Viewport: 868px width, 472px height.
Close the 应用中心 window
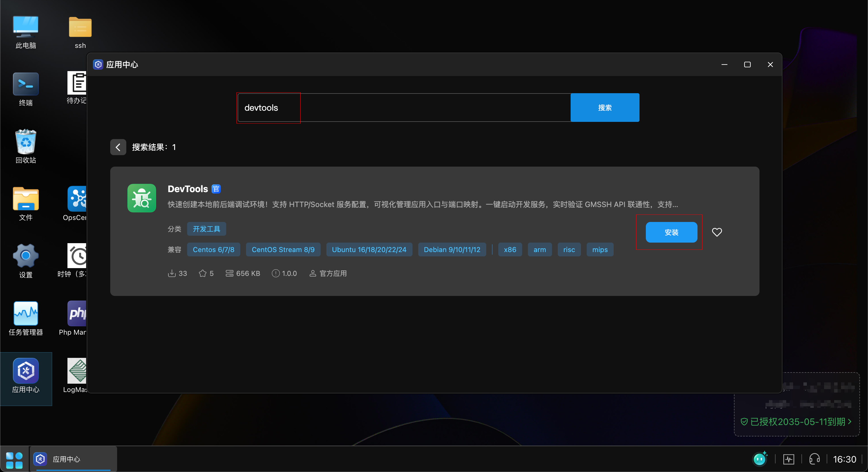pos(770,64)
